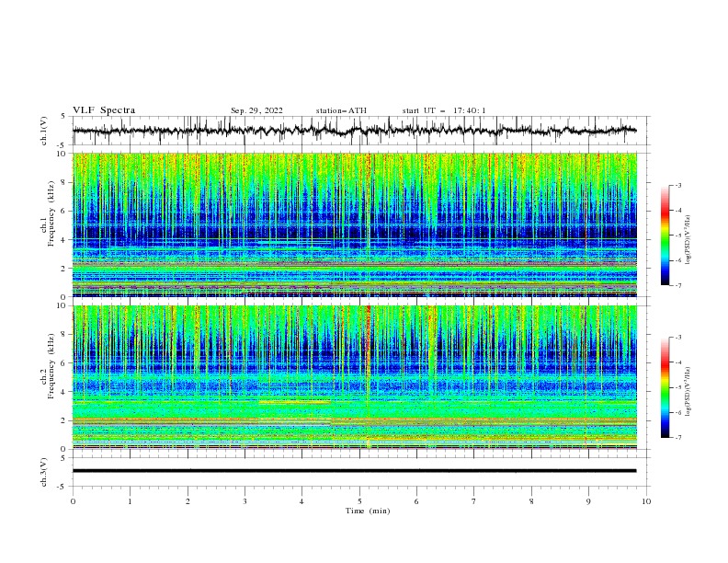728x563 pixels.
Task: Click the lower colorbar's log(PSD) label
Action: click(x=688, y=392)
